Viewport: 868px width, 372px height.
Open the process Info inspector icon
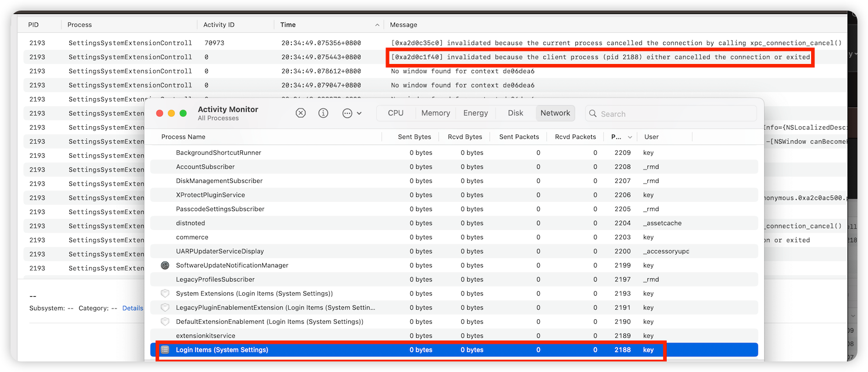click(323, 113)
